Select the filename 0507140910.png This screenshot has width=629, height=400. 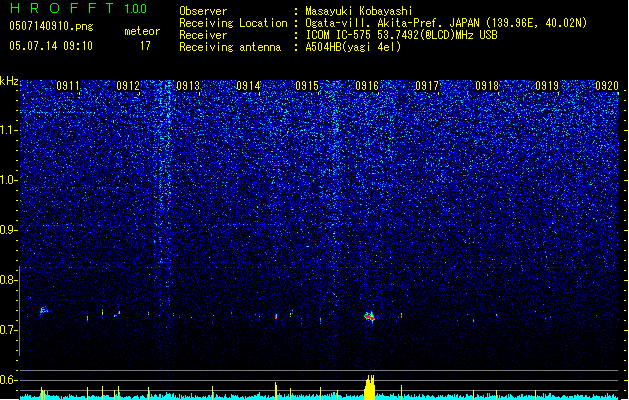51,26
